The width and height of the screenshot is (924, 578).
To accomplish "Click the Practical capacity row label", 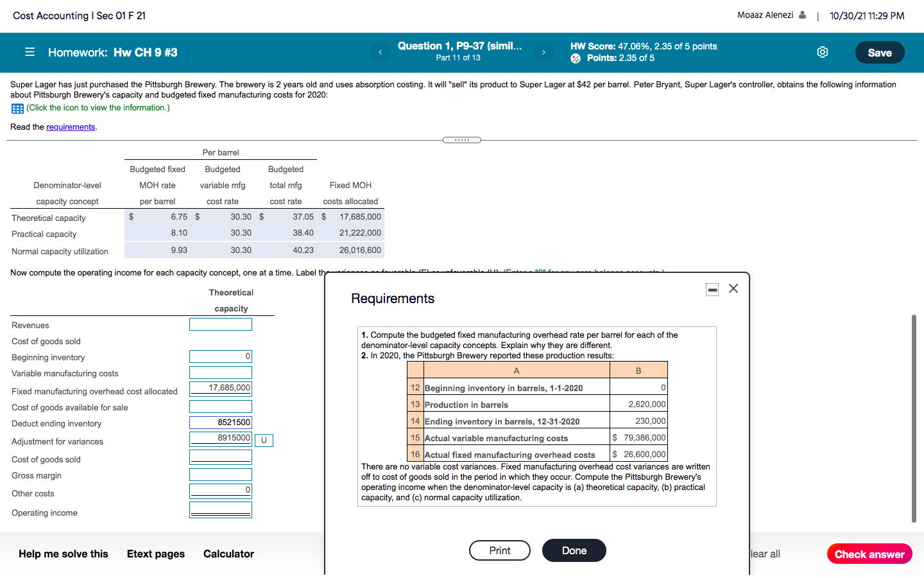I will [x=44, y=234].
